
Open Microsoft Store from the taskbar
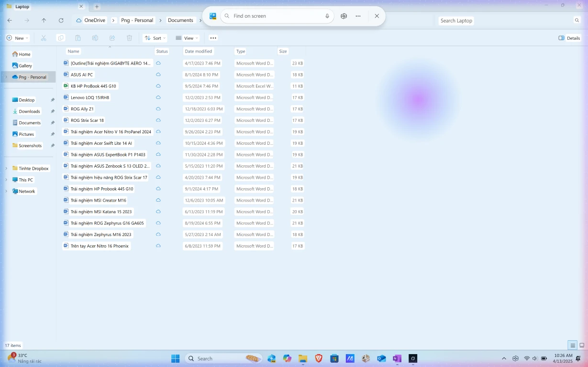(334, 358)
